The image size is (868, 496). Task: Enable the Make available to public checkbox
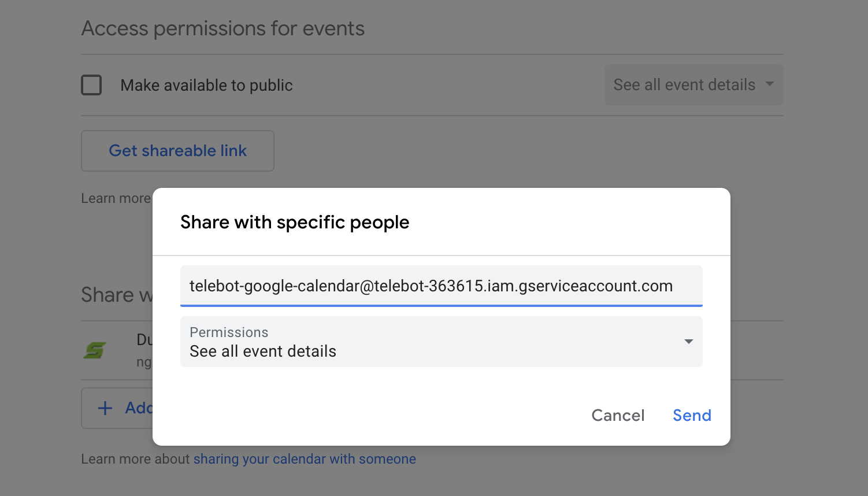point(91,84)
